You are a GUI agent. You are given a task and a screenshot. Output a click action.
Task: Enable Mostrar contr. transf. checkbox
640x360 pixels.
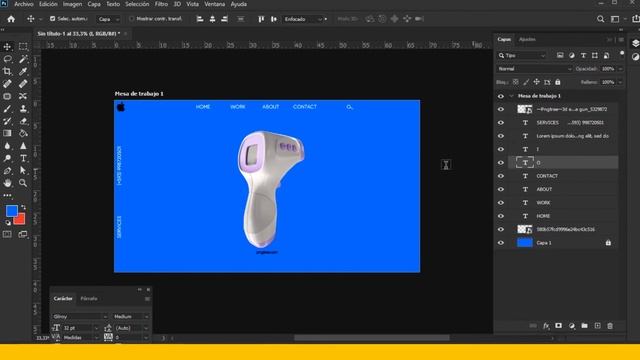(131, 19)
